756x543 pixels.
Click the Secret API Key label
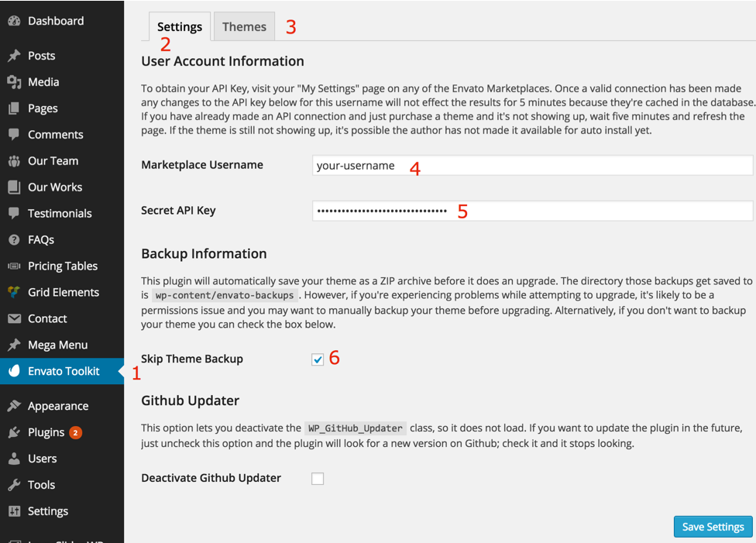click(178, 211)
